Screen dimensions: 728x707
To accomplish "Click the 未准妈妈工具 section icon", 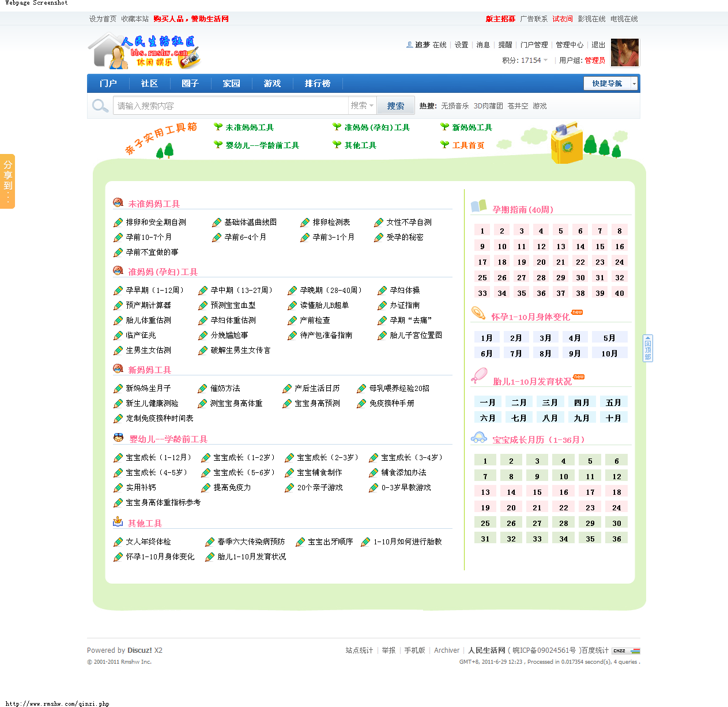I will (x=118, y=203).
